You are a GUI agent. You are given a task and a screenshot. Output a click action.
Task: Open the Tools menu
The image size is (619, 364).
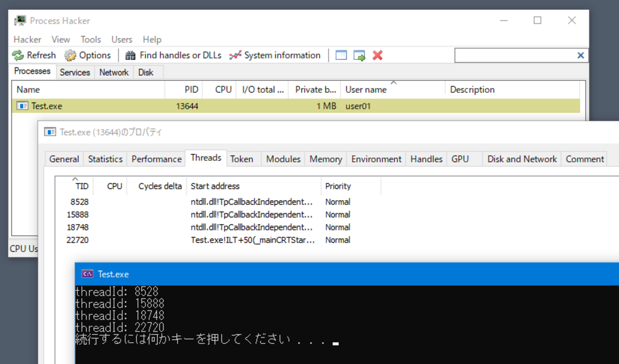coord(90,39)
